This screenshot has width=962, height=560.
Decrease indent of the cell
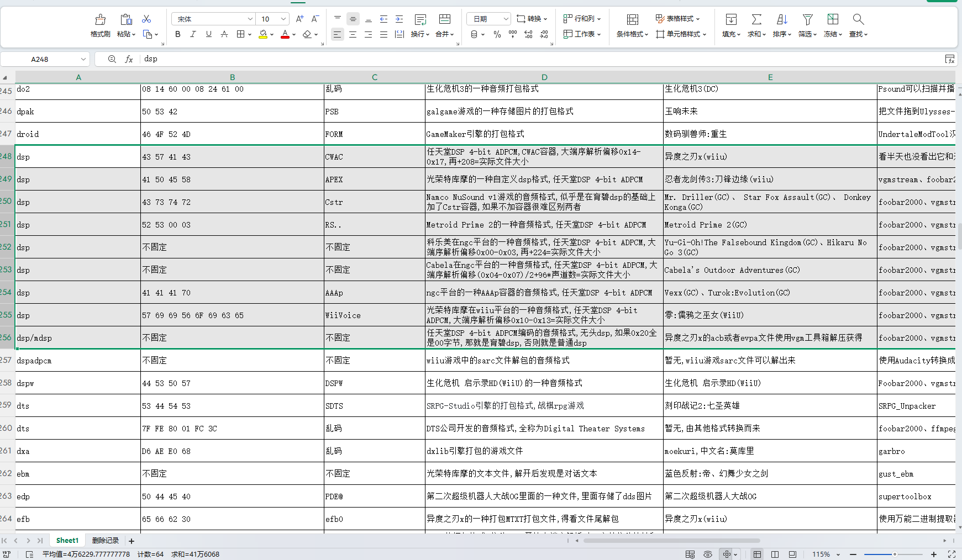pyautogui.click(x=384, y=19)
